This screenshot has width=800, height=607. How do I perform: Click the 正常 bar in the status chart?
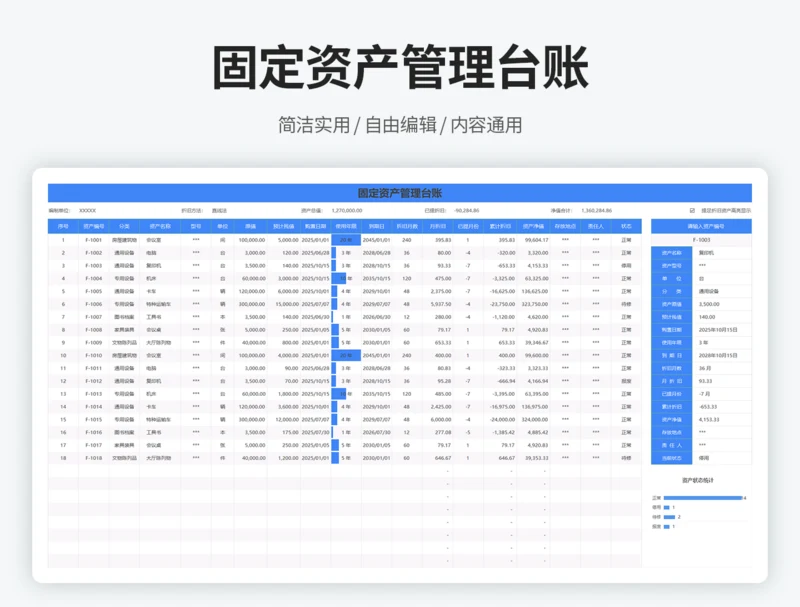pyautogui.click(x=703, y=498)
